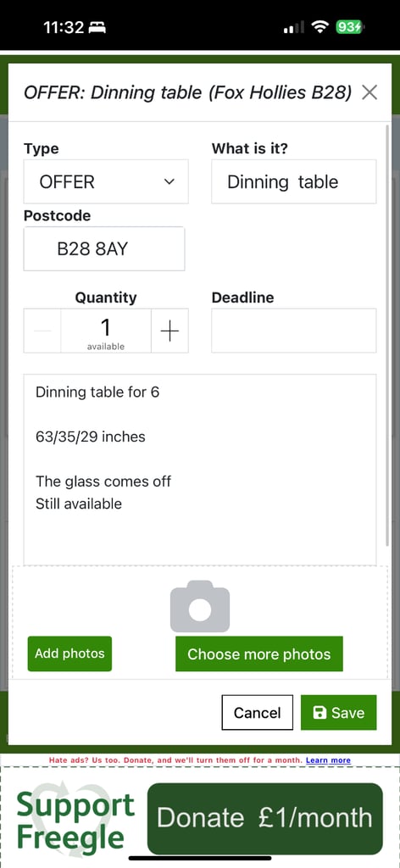Open the Learn more link
This screenshot has width=400, height=868.
point(328,760)
